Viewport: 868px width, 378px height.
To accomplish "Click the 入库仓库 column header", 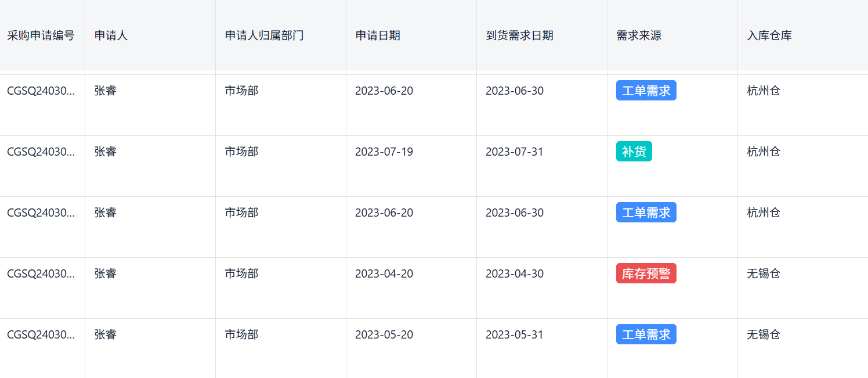I will coord(769,35).
